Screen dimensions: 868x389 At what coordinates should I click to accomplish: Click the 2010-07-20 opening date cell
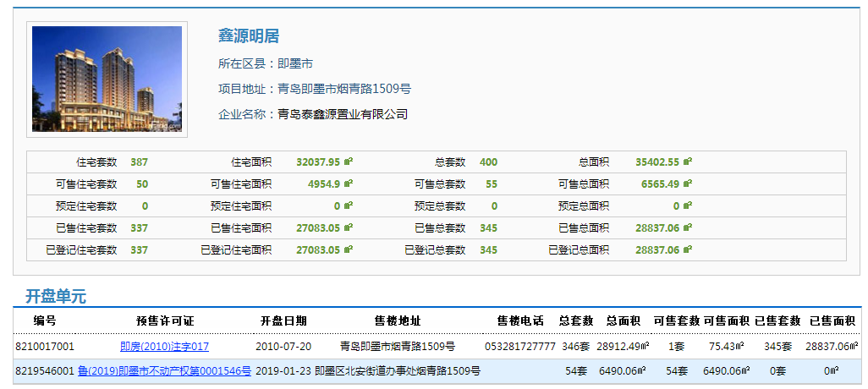tap(283, 347)
